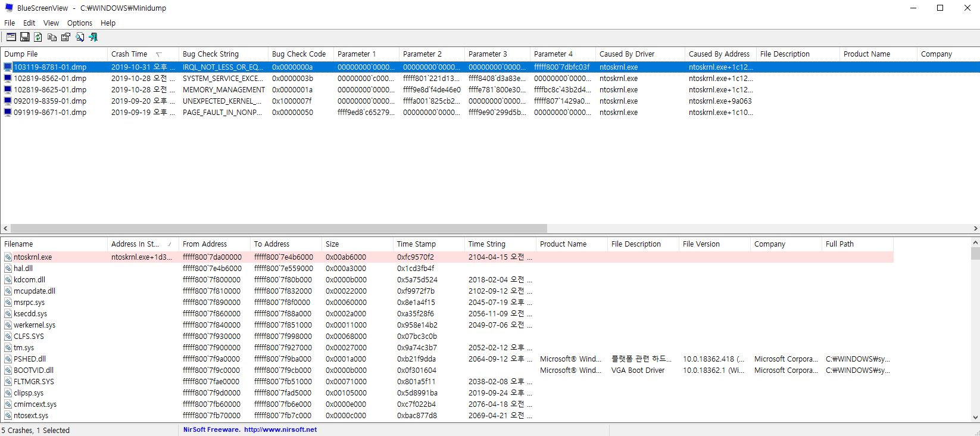Open the File menu
Image resolution: width=980 pixels, height=436 pixels.
tap(10, 23)
